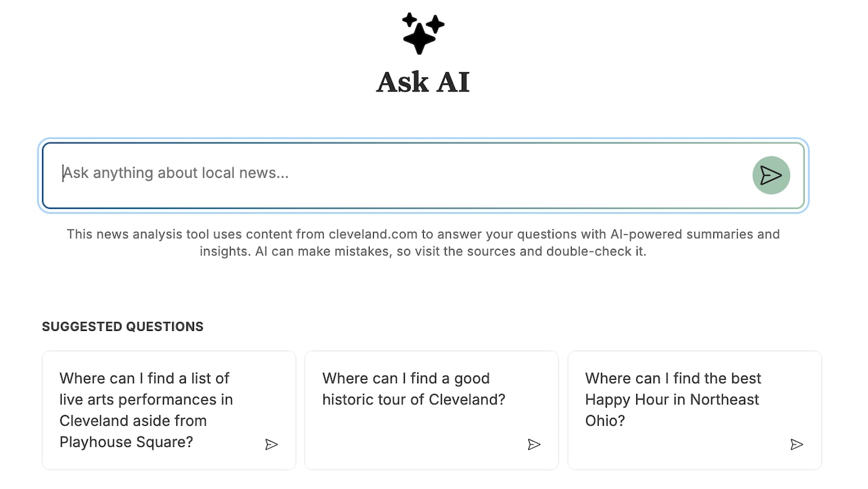Pick the best Happy Hour suggested question
Screen dimensions: 868x489
tap(673, 399)
